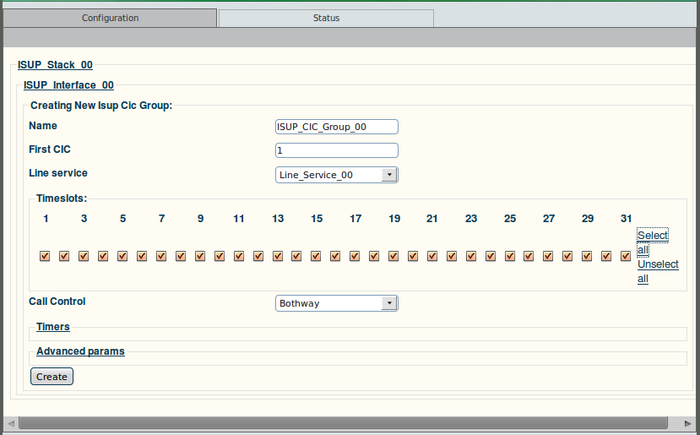The width and height of the screenshot is (700, 435).
Task: Switch to the Configuration tab
Action: (x=110, y=18)
